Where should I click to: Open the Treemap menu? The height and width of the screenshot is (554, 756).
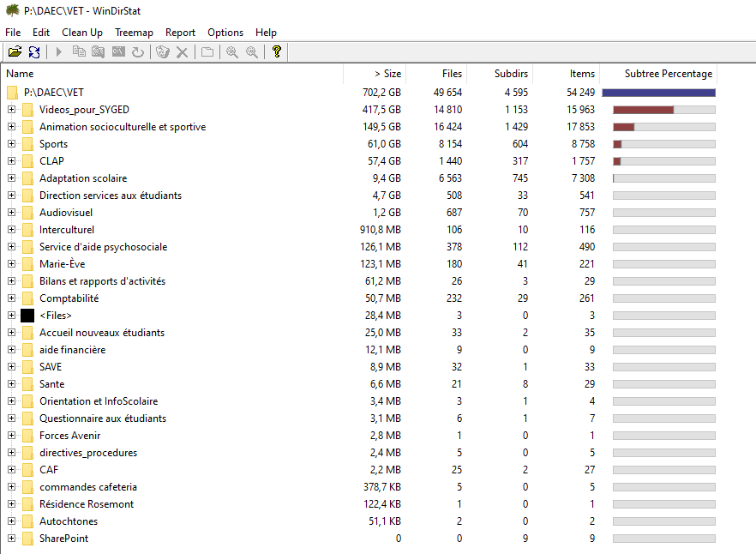[x=134, y=33]
